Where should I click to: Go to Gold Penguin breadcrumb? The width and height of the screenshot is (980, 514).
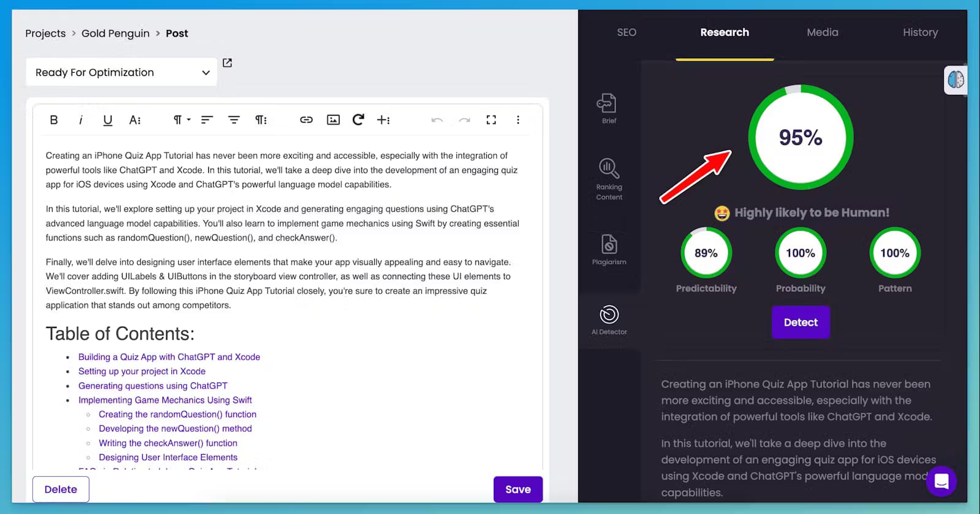point(115,33)
